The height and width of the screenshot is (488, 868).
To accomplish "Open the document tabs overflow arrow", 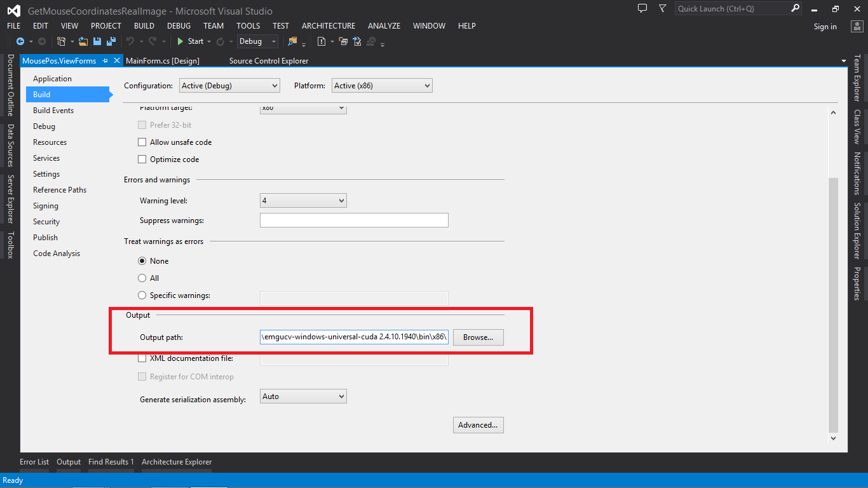I will 844,61.
